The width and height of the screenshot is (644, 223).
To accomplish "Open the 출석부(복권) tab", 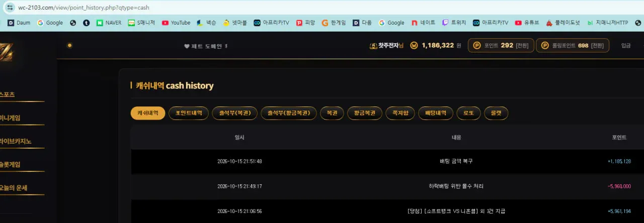I will click(x=234, y=113).
